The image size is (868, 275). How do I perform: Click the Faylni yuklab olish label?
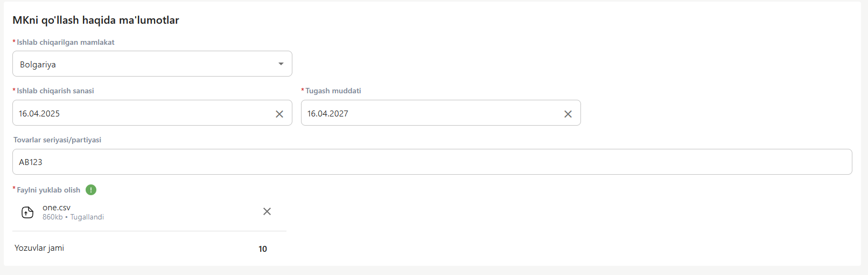click(x=48, y=190)
